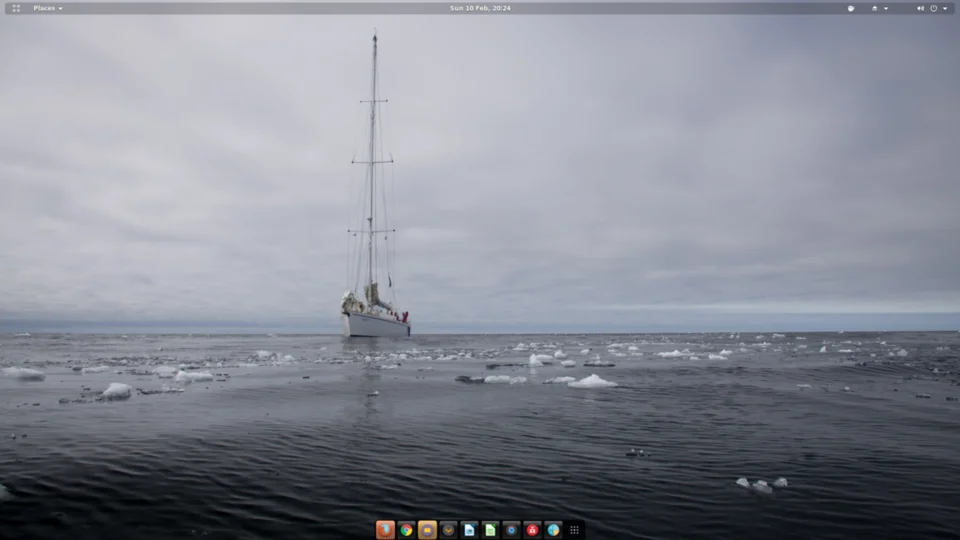
Task: Launch LibreOffice Calc from the dock
Action: tap(490, 530)
